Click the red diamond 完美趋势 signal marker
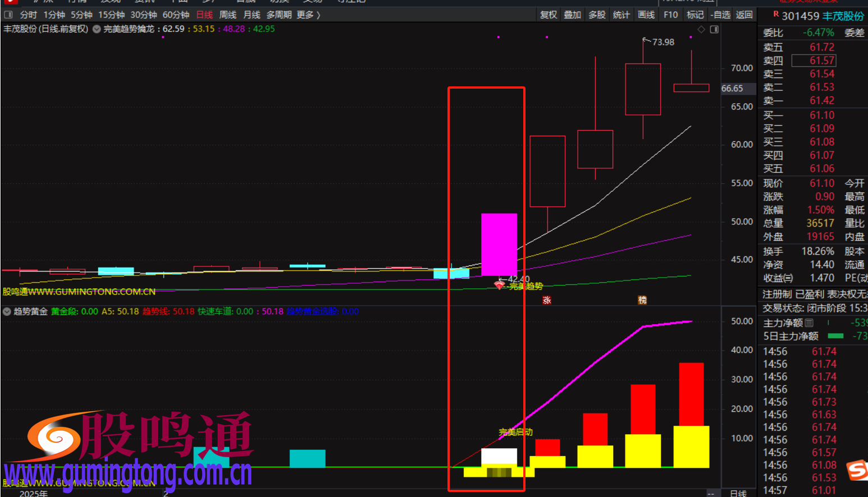The height and width of the screenshot is (497, 868). click(x=499, y=286)
